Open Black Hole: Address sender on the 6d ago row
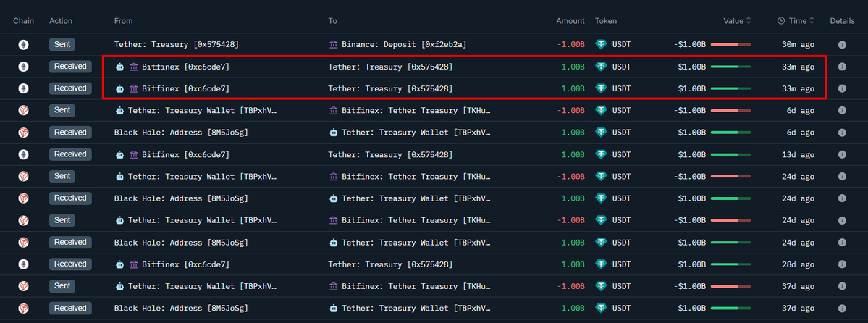 [x=181, y=133]
